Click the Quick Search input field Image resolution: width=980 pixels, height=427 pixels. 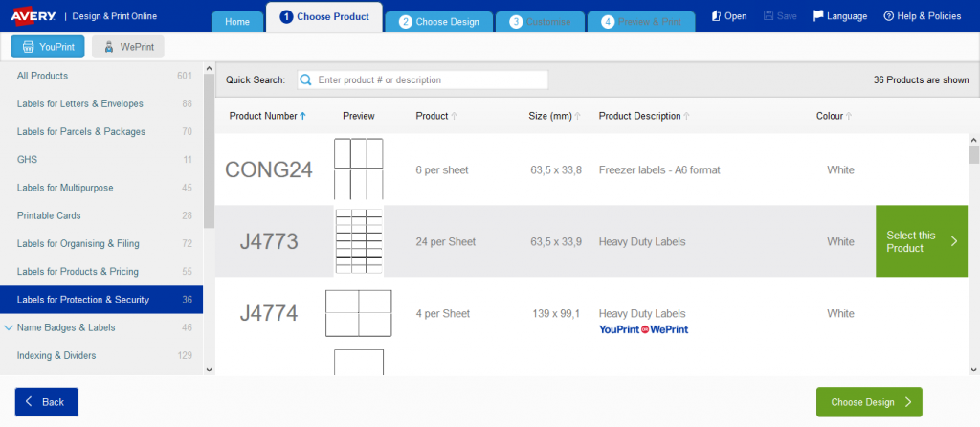click(422, 80)
